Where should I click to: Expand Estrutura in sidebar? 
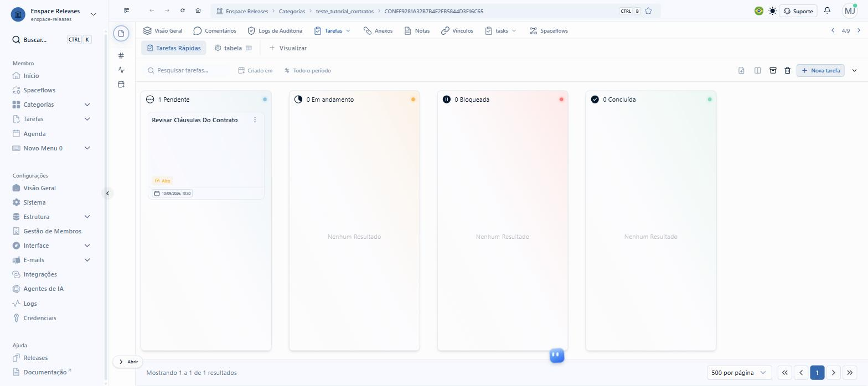pos(87,217)
